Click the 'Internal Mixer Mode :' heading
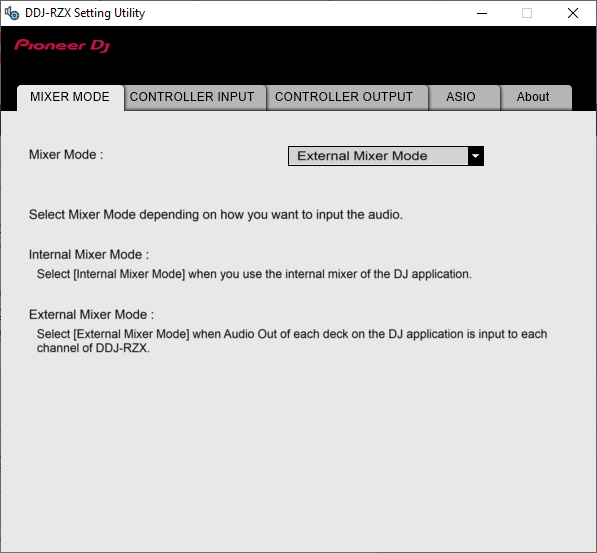 click(89, 254)
